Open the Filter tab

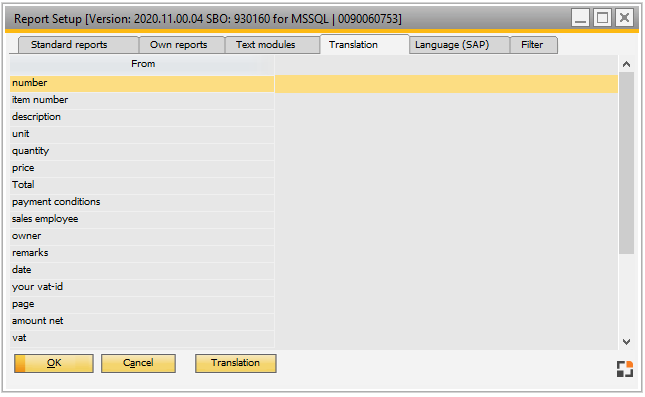[x=534, y=45]
